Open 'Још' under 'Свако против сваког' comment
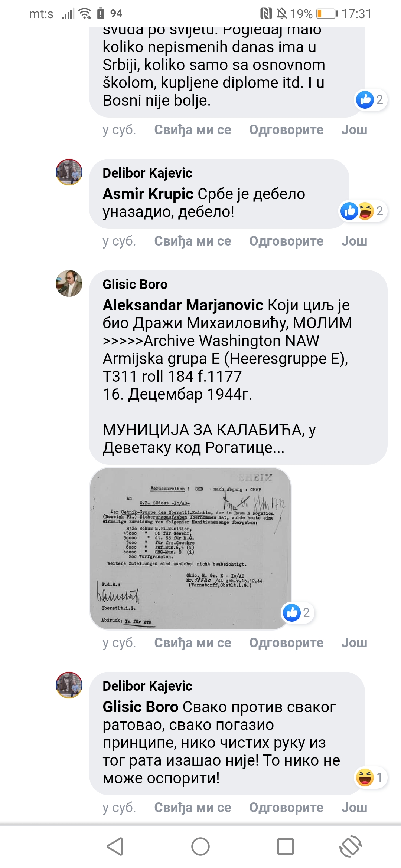The height and width of the screenshot is (868, 401). (354, 807)
